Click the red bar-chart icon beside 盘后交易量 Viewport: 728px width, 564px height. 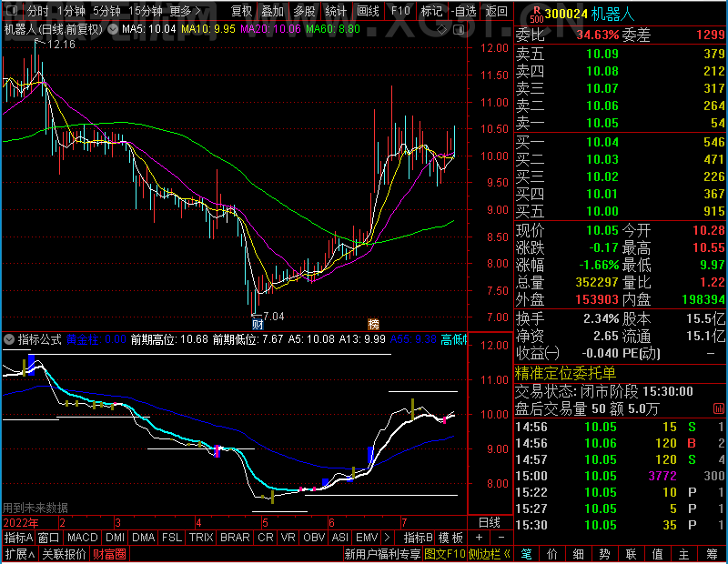pyautogui.click(x=718, y=408)
